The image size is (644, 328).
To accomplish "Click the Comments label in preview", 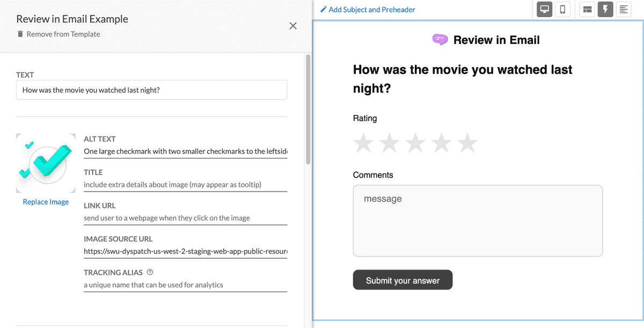I will pos(373,175).
